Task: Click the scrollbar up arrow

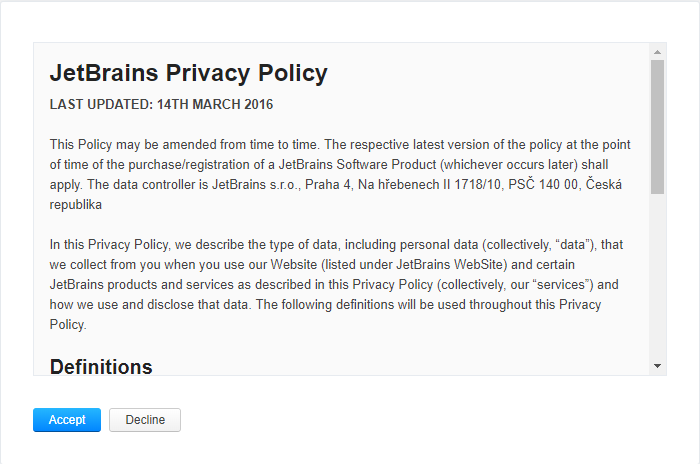Action: pyautogui.click(x=657, y=51)
